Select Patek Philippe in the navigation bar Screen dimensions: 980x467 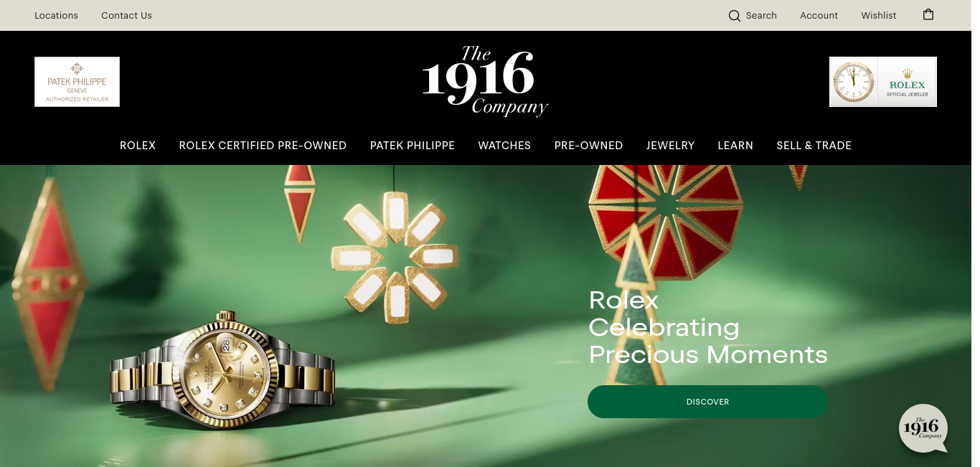click(413, 146)
